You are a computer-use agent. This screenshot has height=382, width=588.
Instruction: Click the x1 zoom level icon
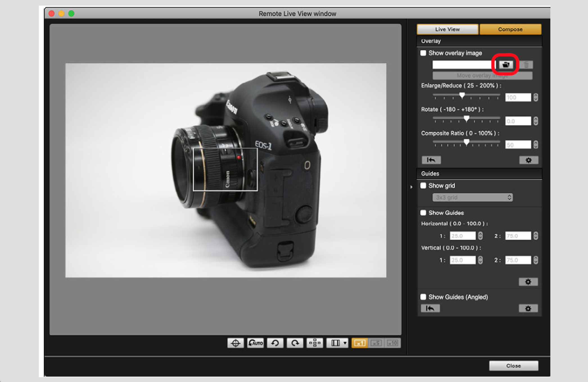[360, 343]
